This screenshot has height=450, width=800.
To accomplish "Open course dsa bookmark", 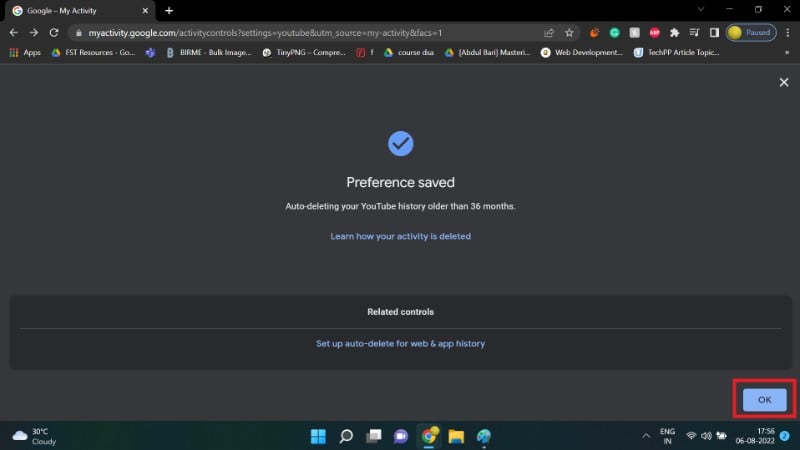I will pos(409,52).
